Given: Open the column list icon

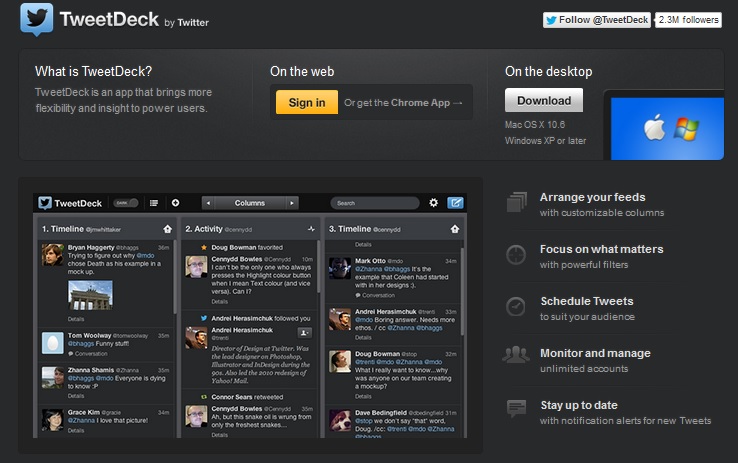Looking at the screenshot, I should pos(154,203).
